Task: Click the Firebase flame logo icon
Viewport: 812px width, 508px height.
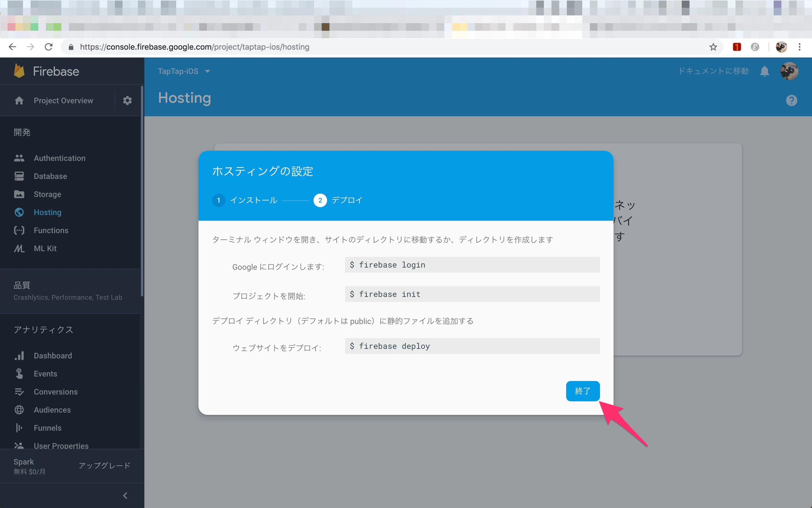Action: click(19, 71)
